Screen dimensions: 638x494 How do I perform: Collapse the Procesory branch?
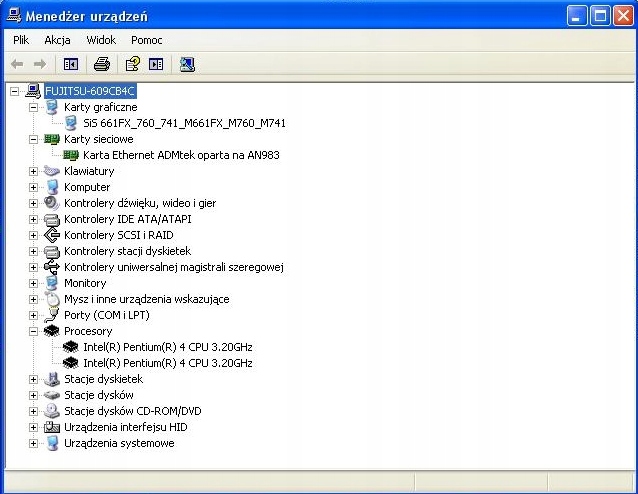33,332
